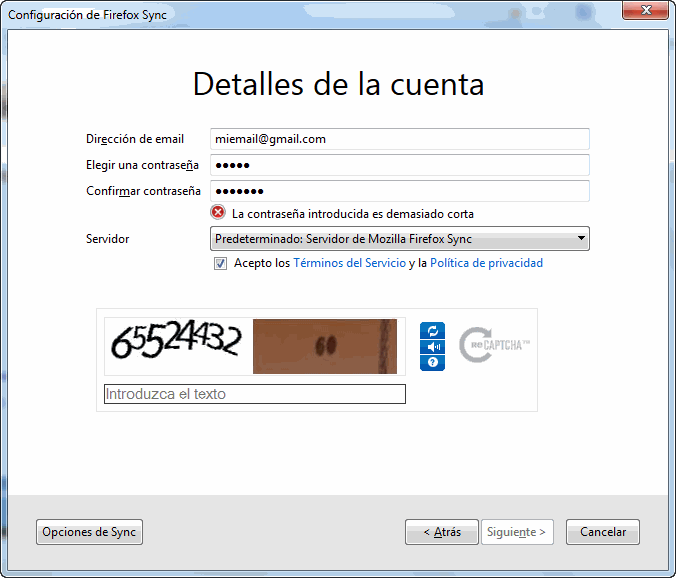Click the Opciones de Sync button
This screenshot has width=676, height=578.
pos(89,532)
